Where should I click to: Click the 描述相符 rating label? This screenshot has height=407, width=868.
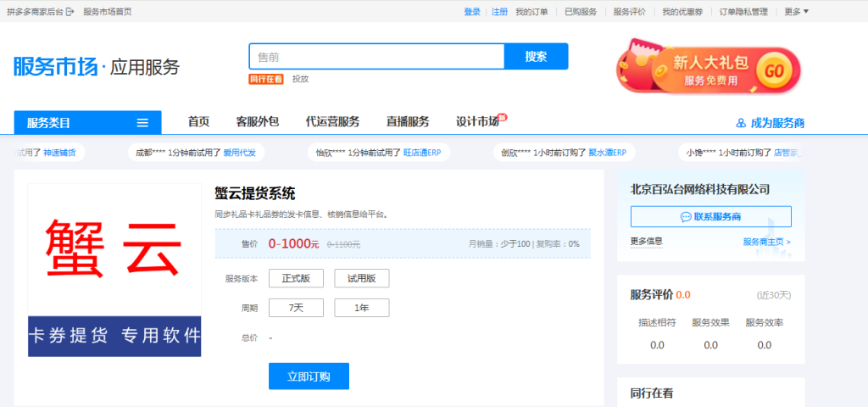(657, 323)
